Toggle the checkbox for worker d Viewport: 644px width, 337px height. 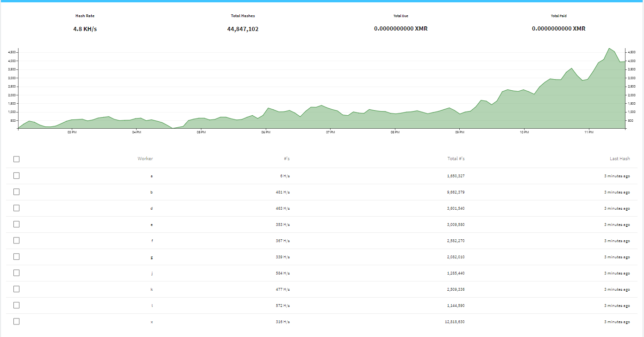(x=17, y=208)
